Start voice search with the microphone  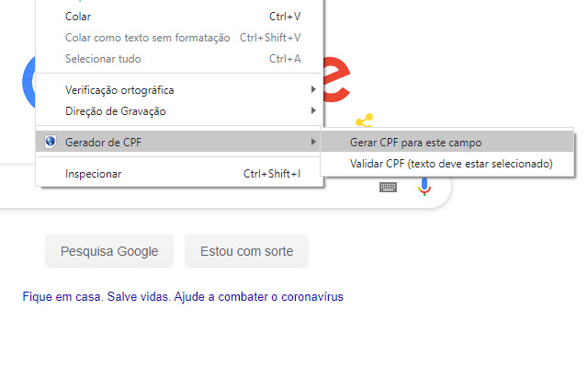424,187
